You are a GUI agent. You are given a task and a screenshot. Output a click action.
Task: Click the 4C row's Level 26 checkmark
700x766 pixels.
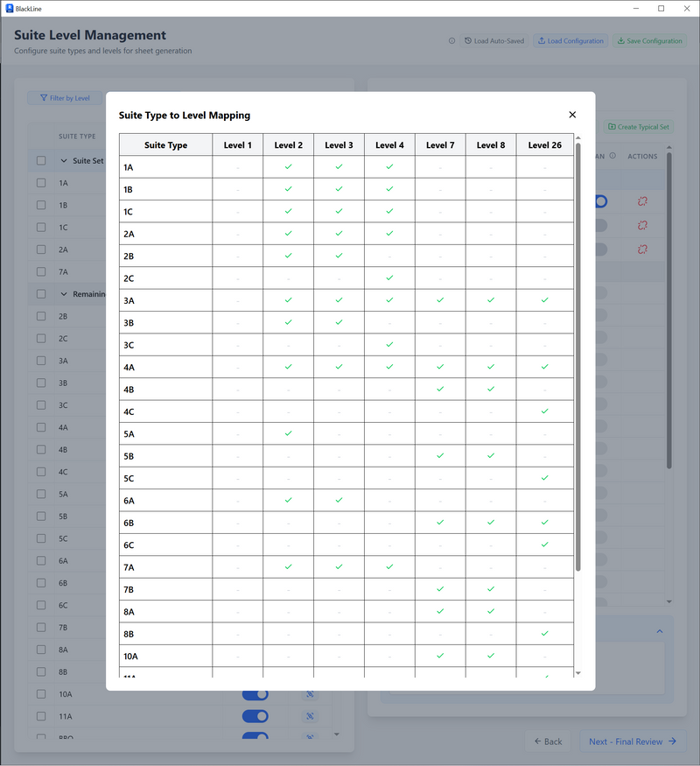[545, 411]
